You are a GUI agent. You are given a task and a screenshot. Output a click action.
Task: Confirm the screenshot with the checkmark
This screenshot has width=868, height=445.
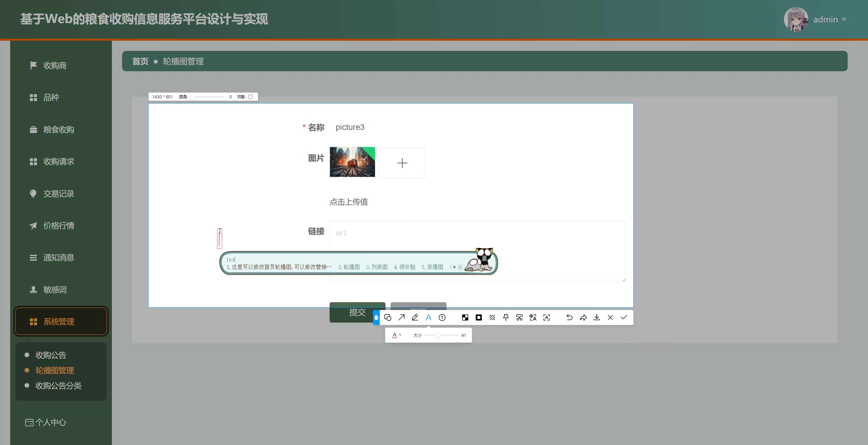(x=624, y=317)
